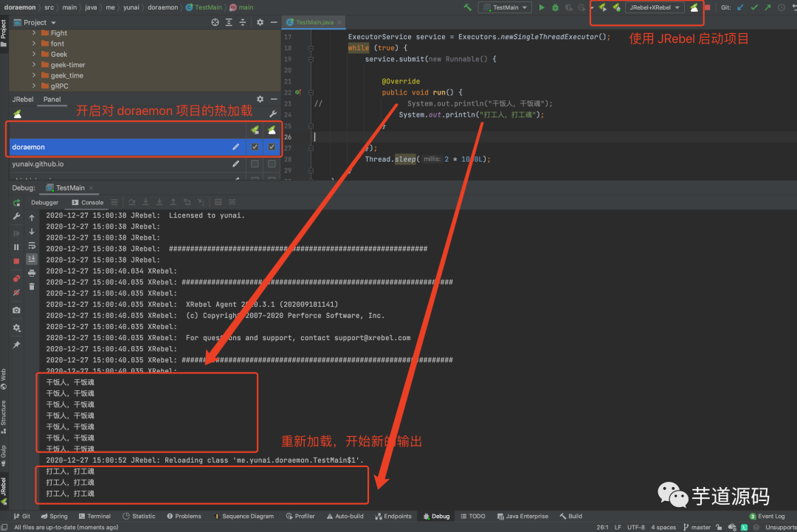Viewport: 797px width, 532px height.
Task: Open Sequence Diagram tool window
Action: coord(244,517)
